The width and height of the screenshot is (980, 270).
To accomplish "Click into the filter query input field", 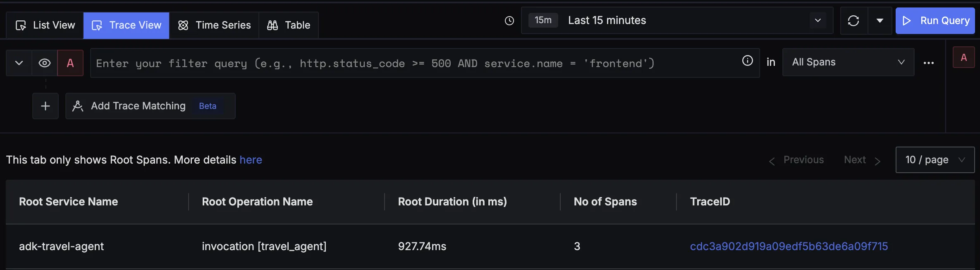I will tap(414, 63).
